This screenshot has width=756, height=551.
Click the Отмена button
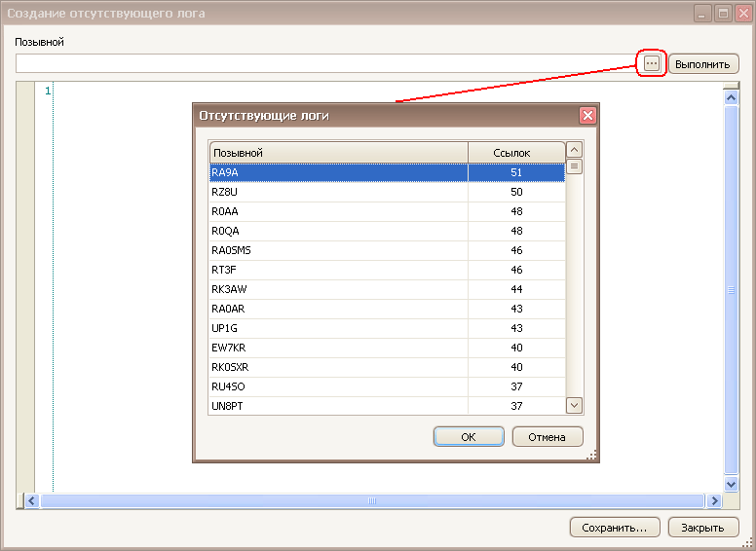point(547,437)
